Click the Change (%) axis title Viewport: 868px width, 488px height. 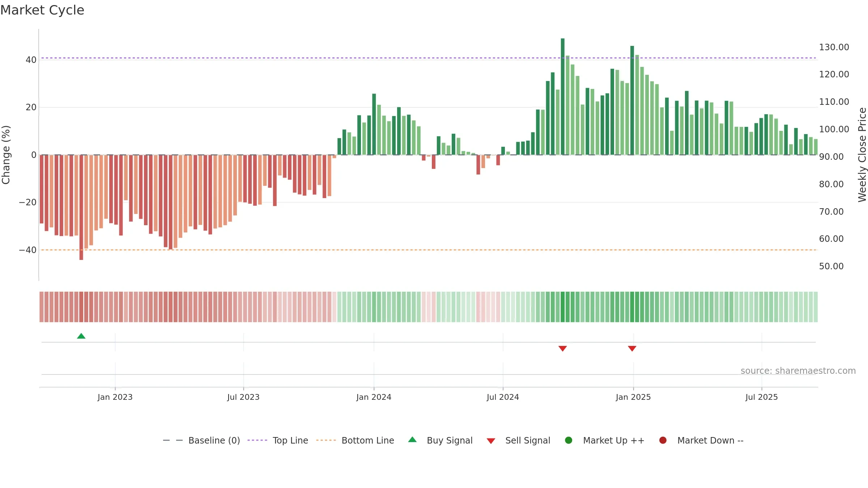pos(6,155)
